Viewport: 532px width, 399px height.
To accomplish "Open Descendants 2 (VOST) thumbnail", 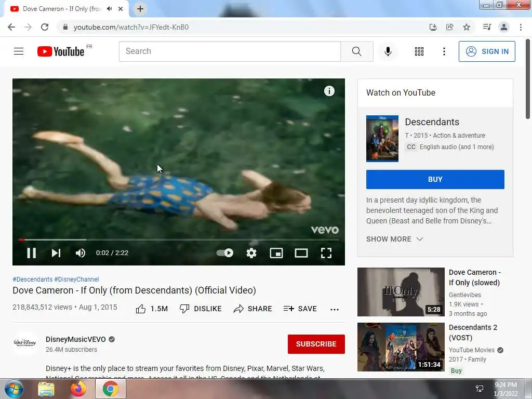I will [x=401, y=347].
